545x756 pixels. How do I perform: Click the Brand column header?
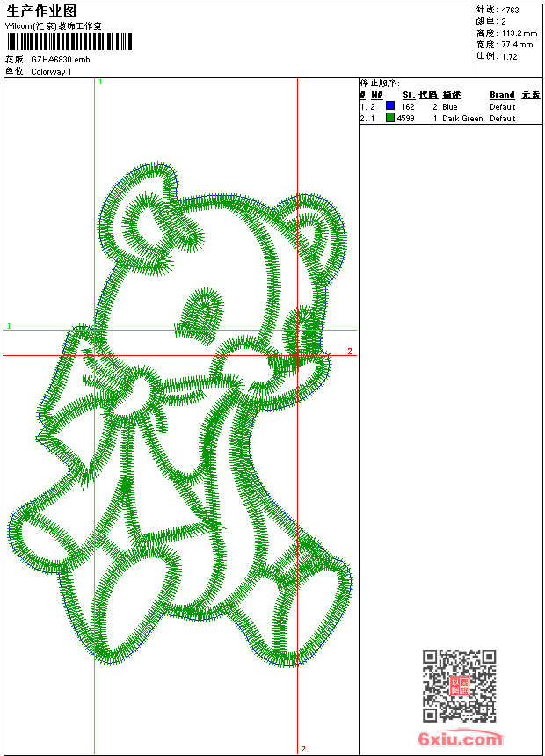point(502,95)
